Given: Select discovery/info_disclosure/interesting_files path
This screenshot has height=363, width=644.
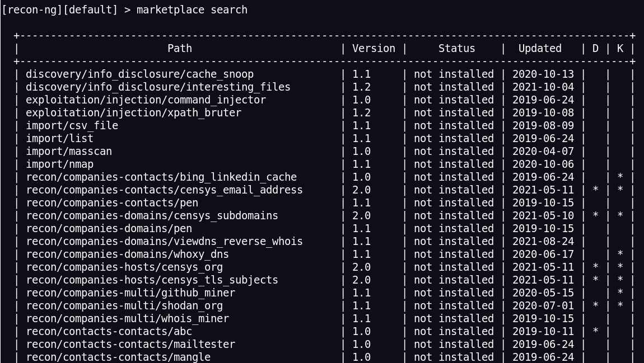Looking at the screenshot, I should point(158,87).
